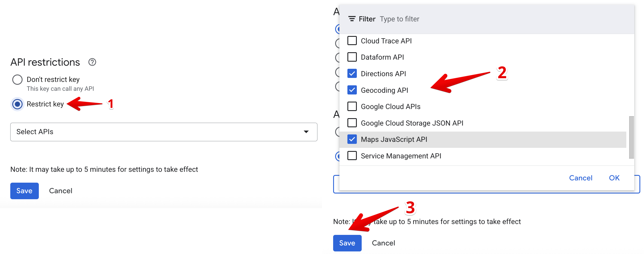Uncheck the Geocoding API checkbox
644x254 pixels.
point(352,90)
